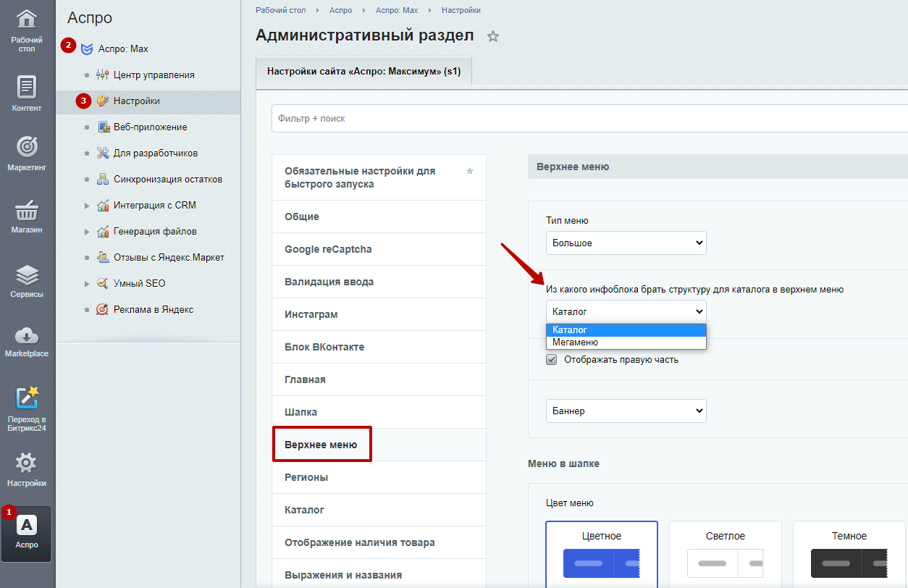Expand the Интеграция с CRM tree node
Image resolution: width=908 pixels, height=588 pixels.
(x=88, y=206)
